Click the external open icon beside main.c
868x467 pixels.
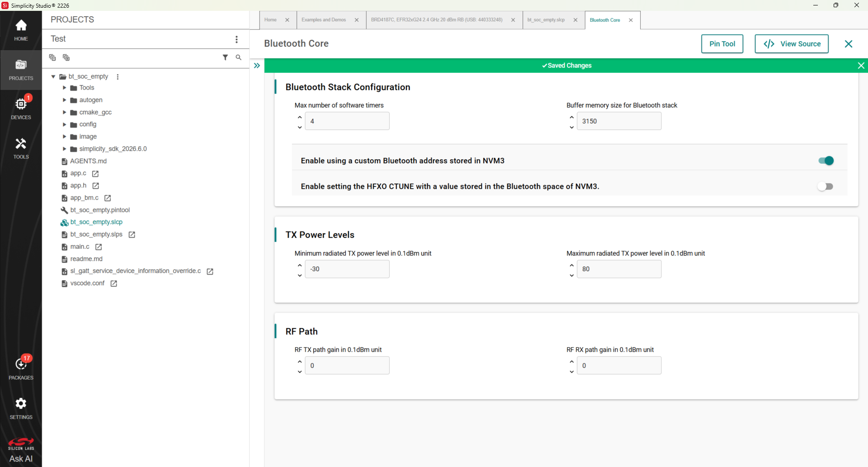[99, 247]
